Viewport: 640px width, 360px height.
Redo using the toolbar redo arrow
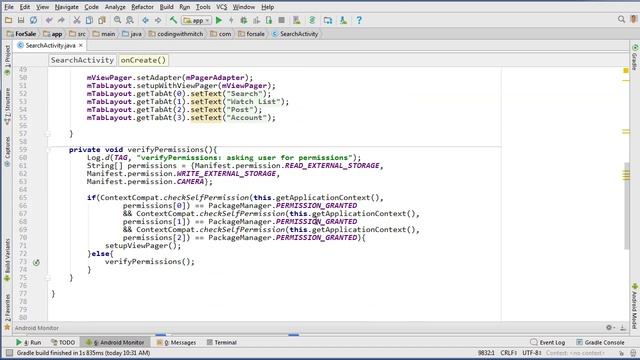[x=61, y=20]
